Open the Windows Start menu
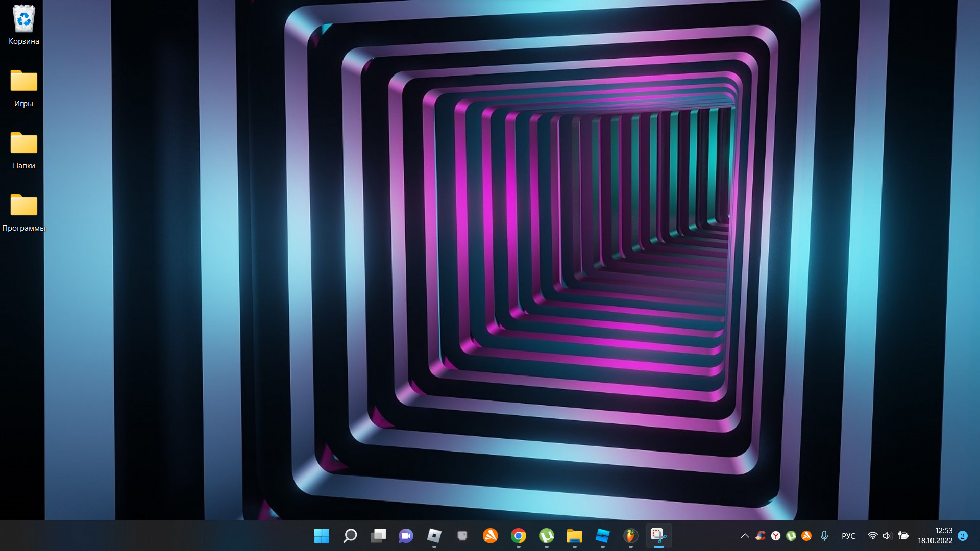 322,536
